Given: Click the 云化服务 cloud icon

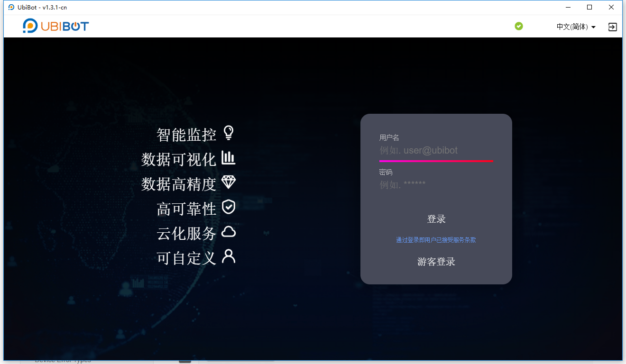Looking at the screenshot, I should coord(229,232).
